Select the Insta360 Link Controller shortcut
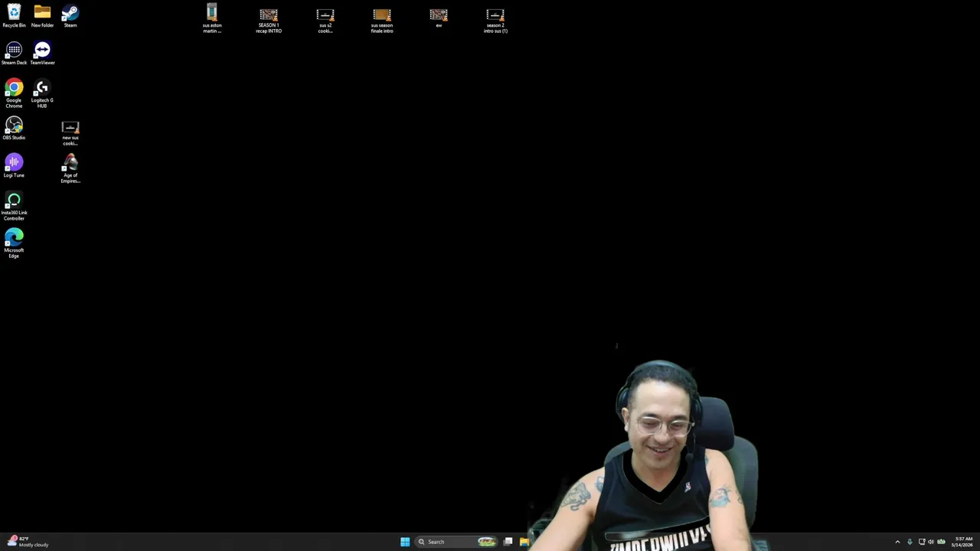 (x=14, y=207)
